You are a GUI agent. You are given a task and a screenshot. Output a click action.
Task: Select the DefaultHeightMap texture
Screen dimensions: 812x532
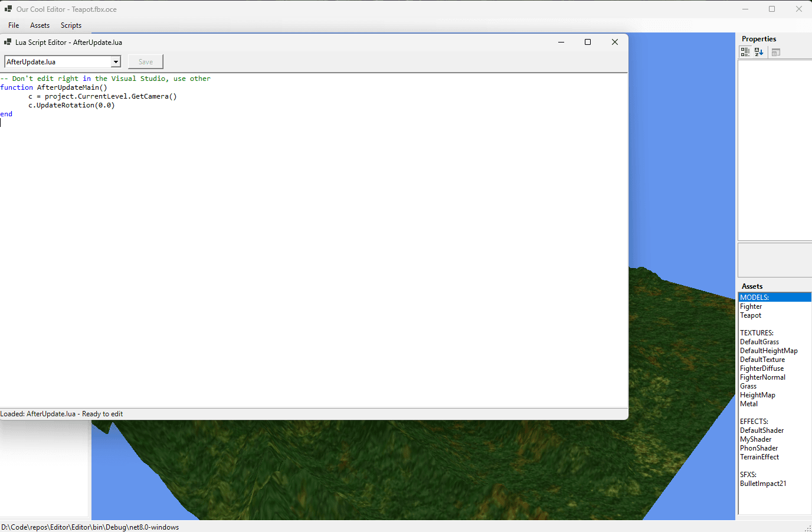coord(769,350)
